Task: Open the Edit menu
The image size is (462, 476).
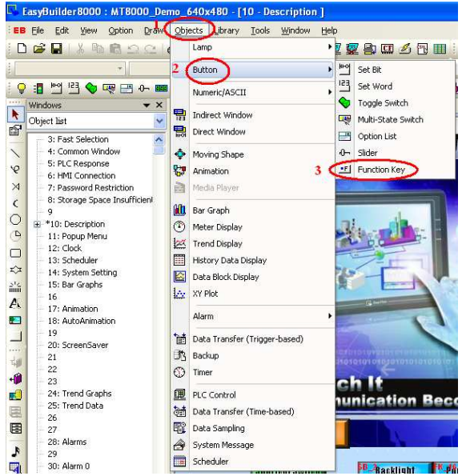Action: tap(62, 30)
